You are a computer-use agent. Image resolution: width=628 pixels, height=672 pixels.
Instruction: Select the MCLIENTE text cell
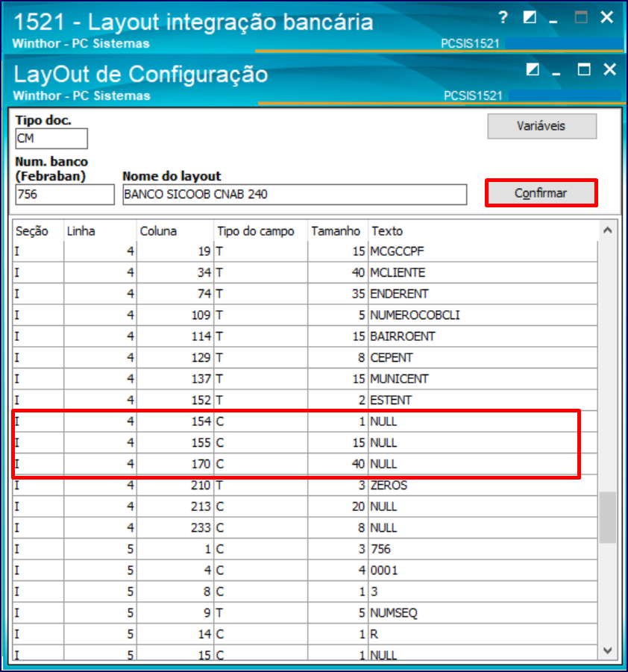pyautogui.click(x=483, y=272)
